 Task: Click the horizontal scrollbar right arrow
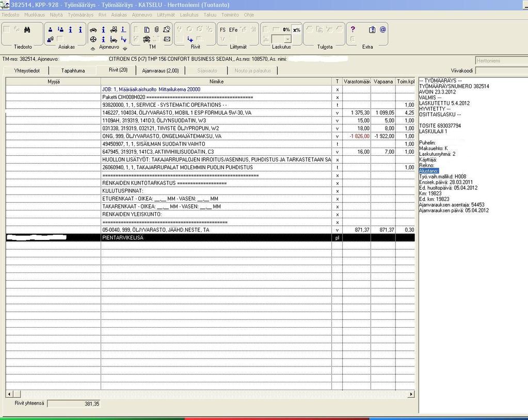411,394
